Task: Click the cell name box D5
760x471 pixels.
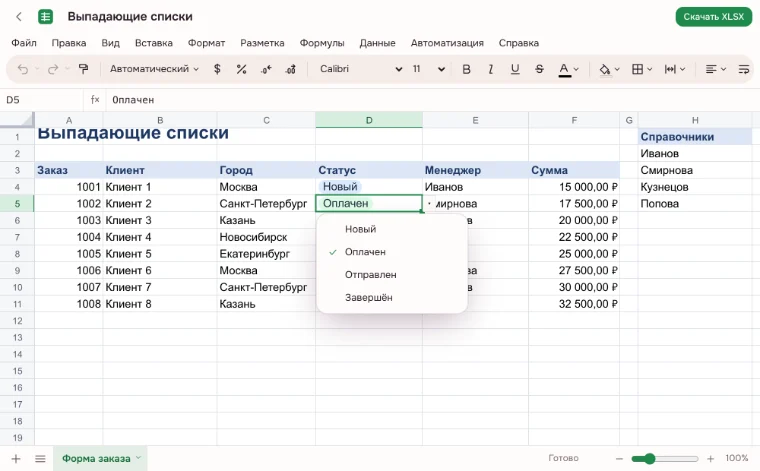Action: click(x=42, y=100)
